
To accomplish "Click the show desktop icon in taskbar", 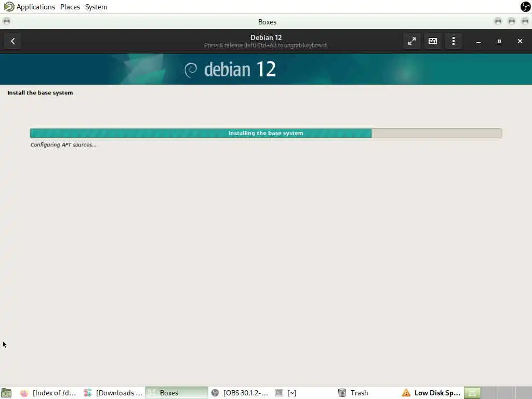I will pos(6,393).
